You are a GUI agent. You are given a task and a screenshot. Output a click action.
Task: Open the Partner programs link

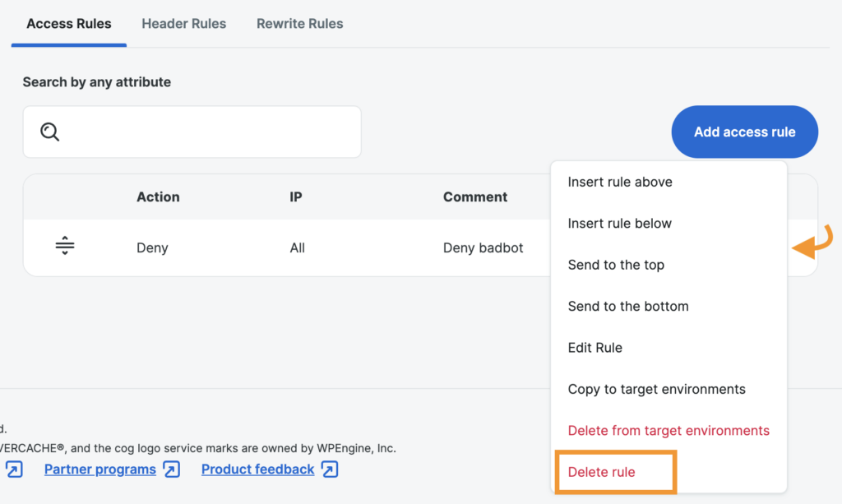[99, 469]
